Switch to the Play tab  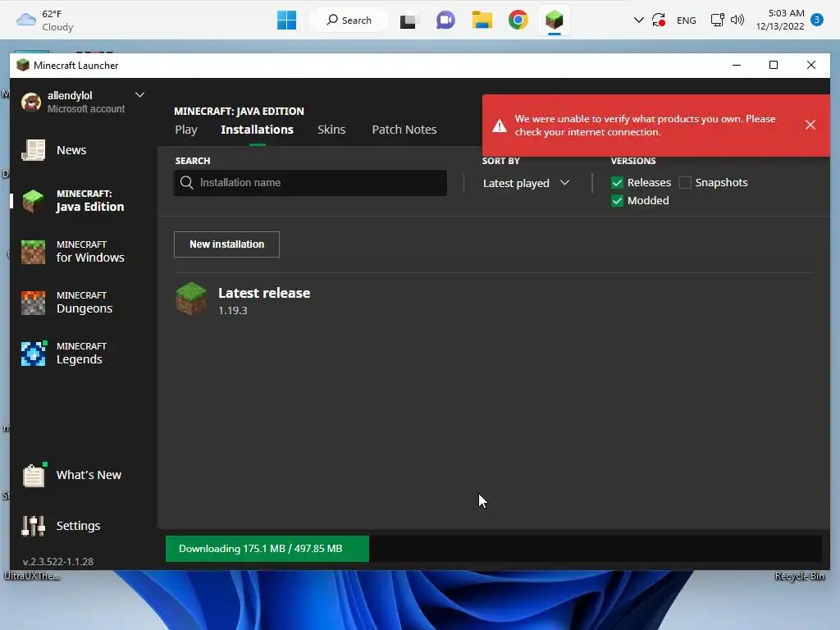[186, 130]
